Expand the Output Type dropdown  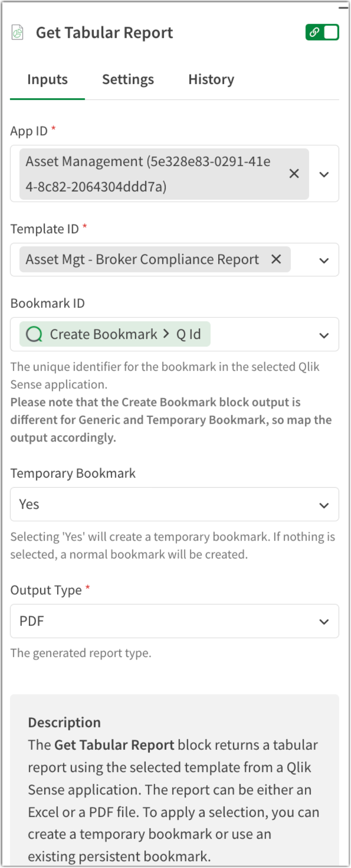coord(324,621)
